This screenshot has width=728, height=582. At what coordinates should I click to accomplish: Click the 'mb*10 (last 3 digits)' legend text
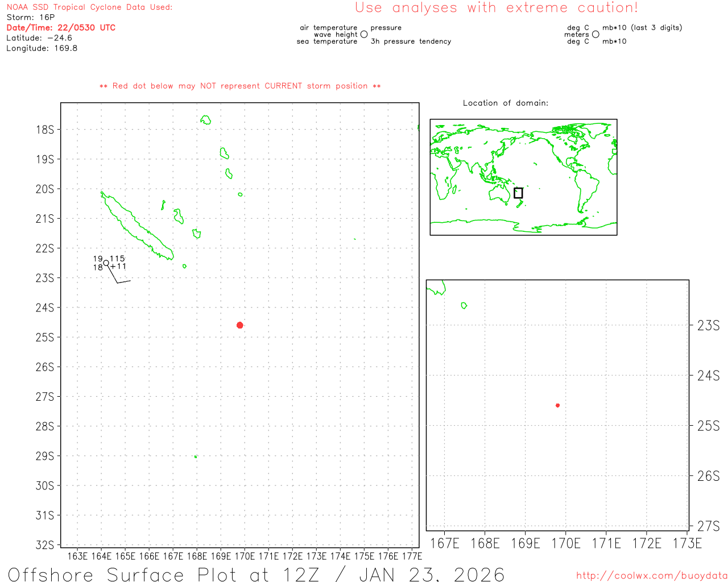pos(642,28)
